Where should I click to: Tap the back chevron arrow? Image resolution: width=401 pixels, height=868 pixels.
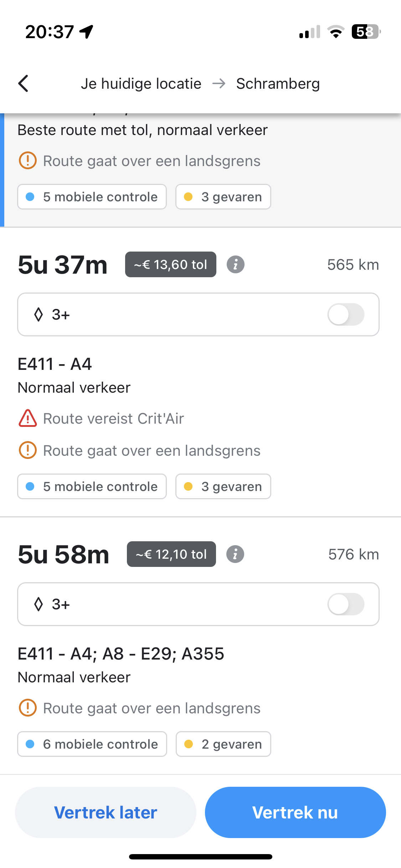point(24,84)
